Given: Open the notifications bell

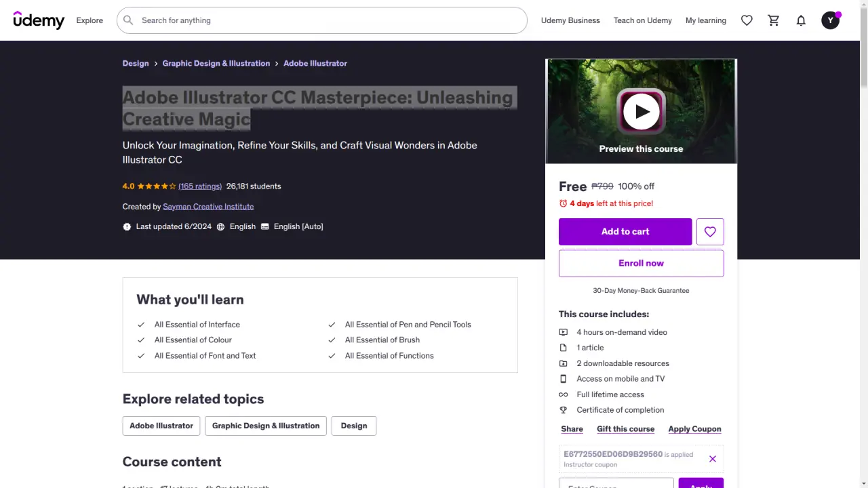Looking at the screenshot, I should [801, 20].
